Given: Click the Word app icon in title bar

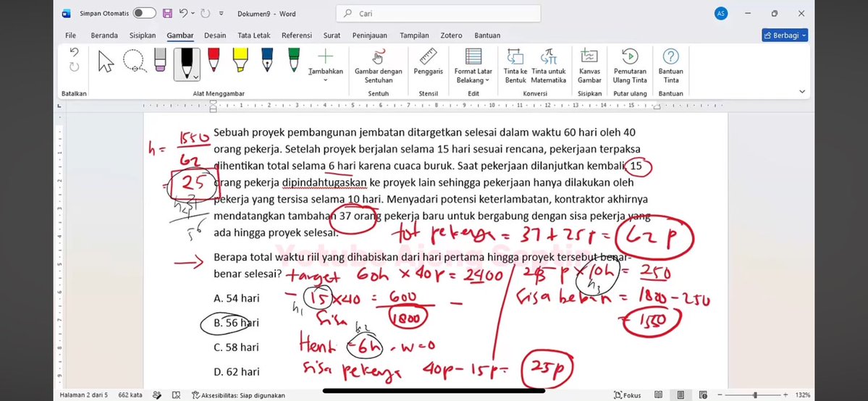Looking at the screenshot, I should 67,13.
